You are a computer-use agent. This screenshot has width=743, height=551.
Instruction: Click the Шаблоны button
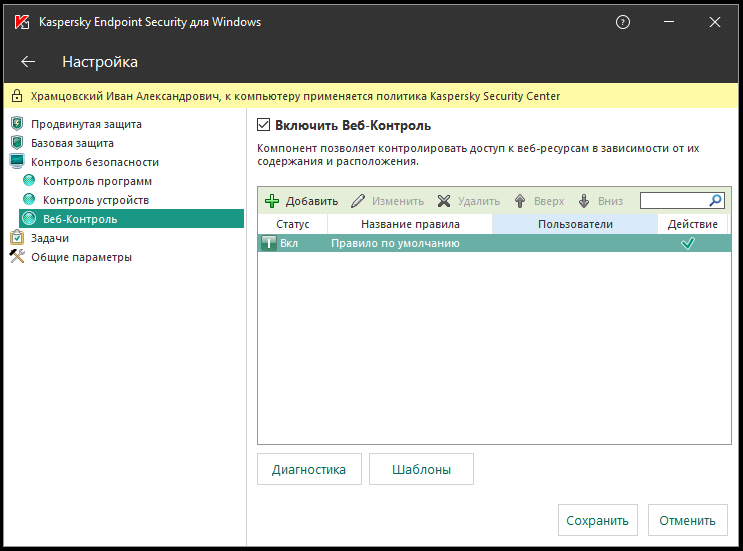tap(421, 469)
